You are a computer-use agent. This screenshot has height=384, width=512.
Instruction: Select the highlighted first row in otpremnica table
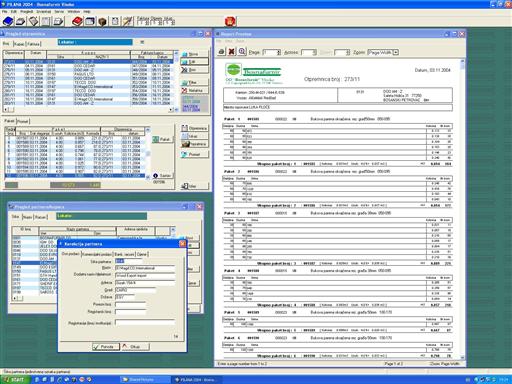(88, 62)
